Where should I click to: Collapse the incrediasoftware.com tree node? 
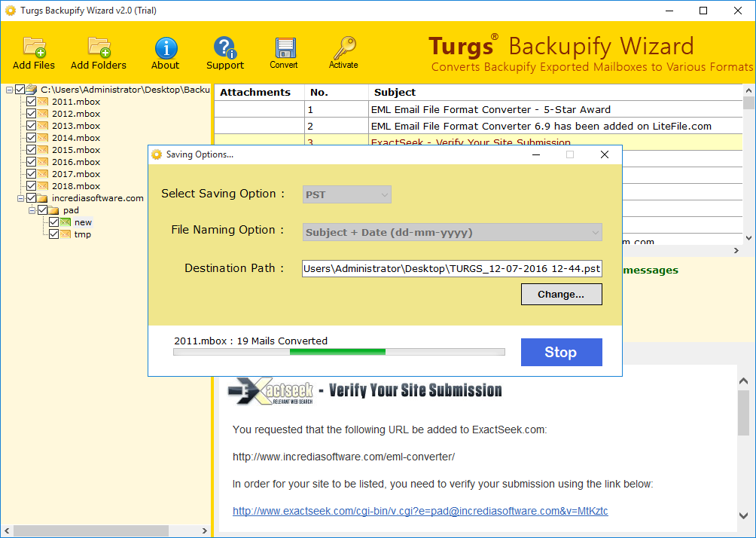point(20,198)
